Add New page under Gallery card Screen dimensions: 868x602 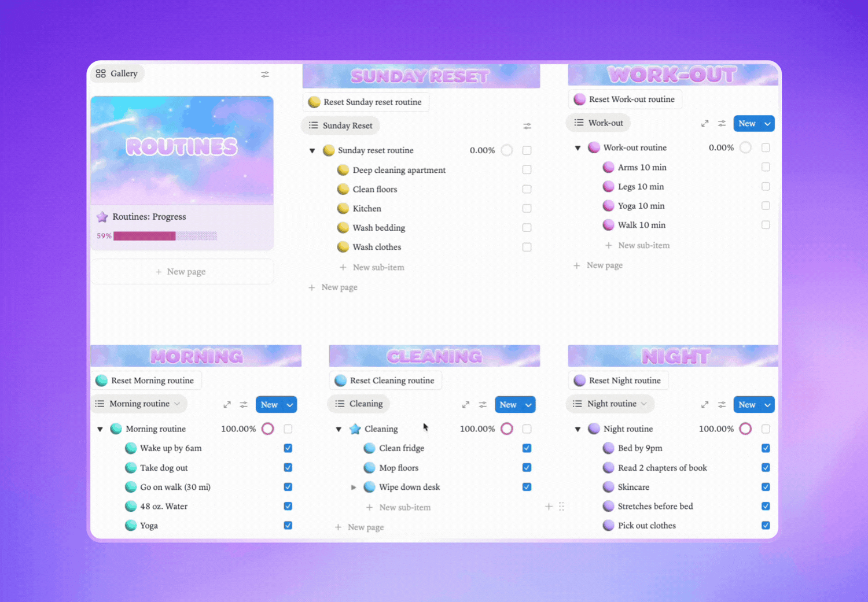(x=182, y=272)
